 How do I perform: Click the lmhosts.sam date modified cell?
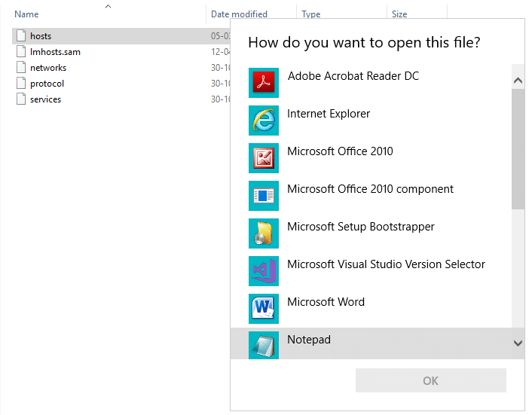point(221,52)
